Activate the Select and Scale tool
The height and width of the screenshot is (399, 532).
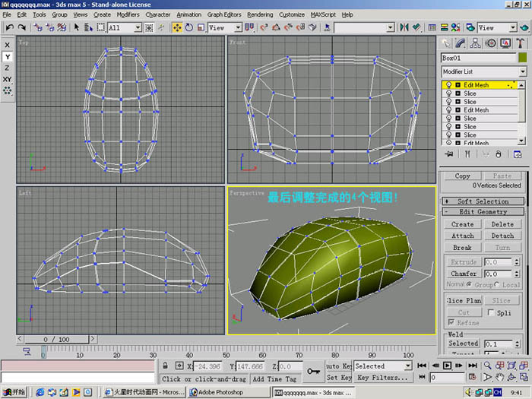[x=201, y=27]
